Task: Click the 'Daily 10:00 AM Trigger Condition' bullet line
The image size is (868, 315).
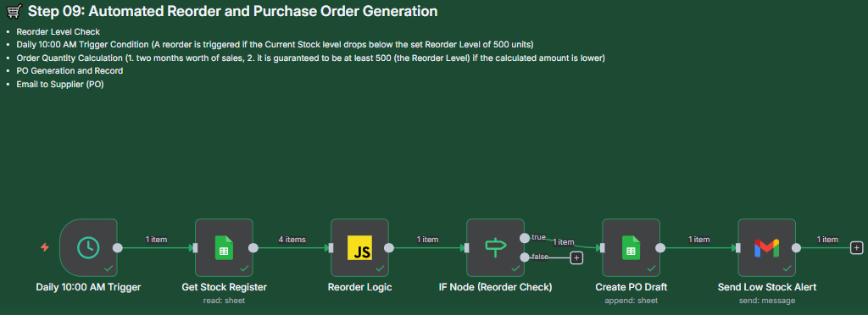Action: coord(275,45)
